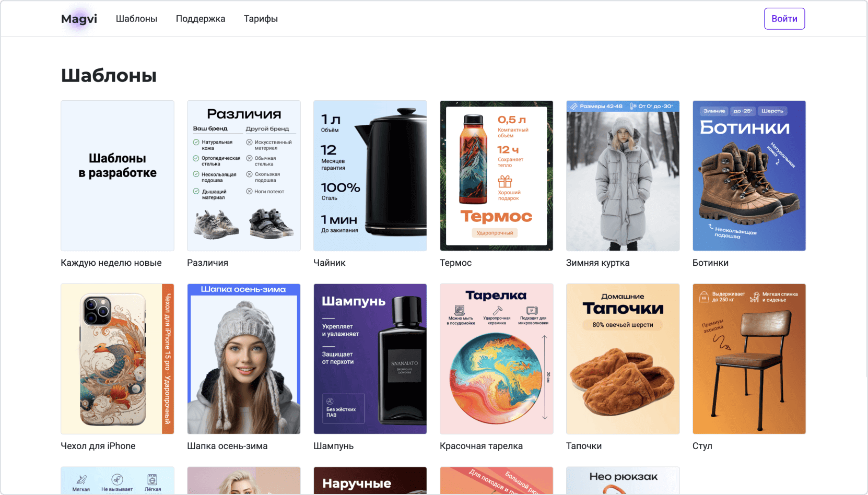Click the 'Каждую неделю новые' caption

111,263
